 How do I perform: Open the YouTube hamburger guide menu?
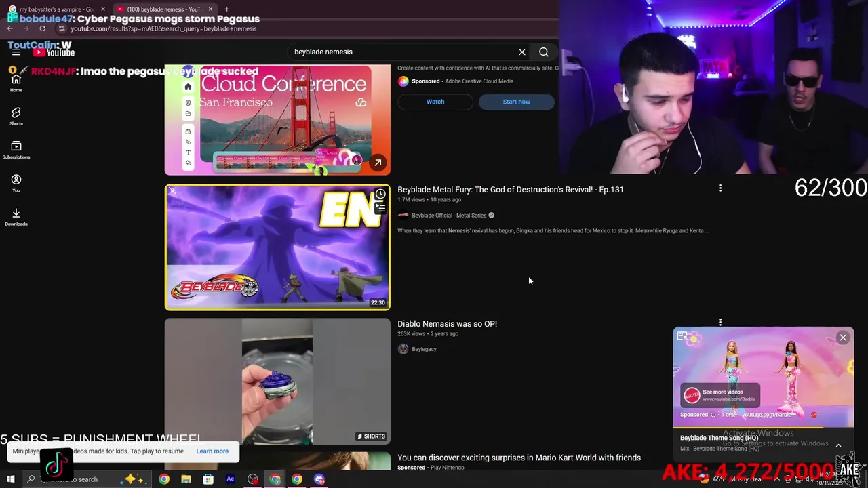tap(16, 52)
